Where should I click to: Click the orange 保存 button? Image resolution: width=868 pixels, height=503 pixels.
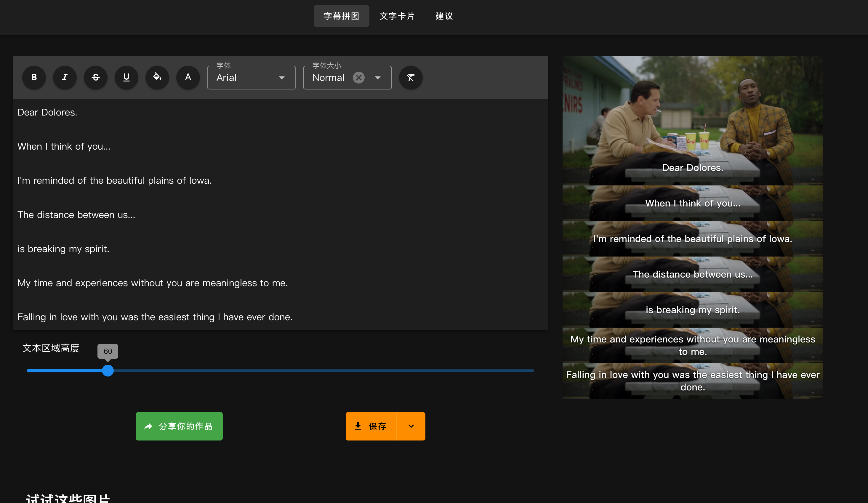coord(371,426)
